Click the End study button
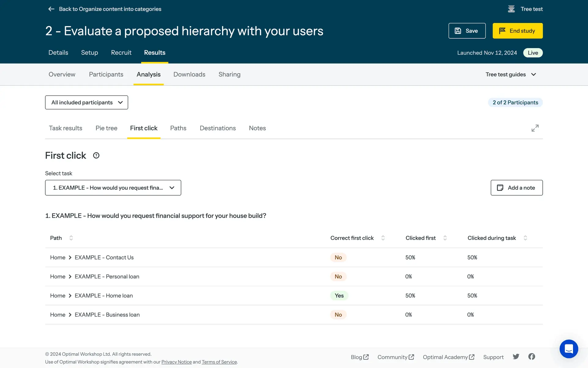The width and height of the screenshot is (588, 368). coord(517,31)
